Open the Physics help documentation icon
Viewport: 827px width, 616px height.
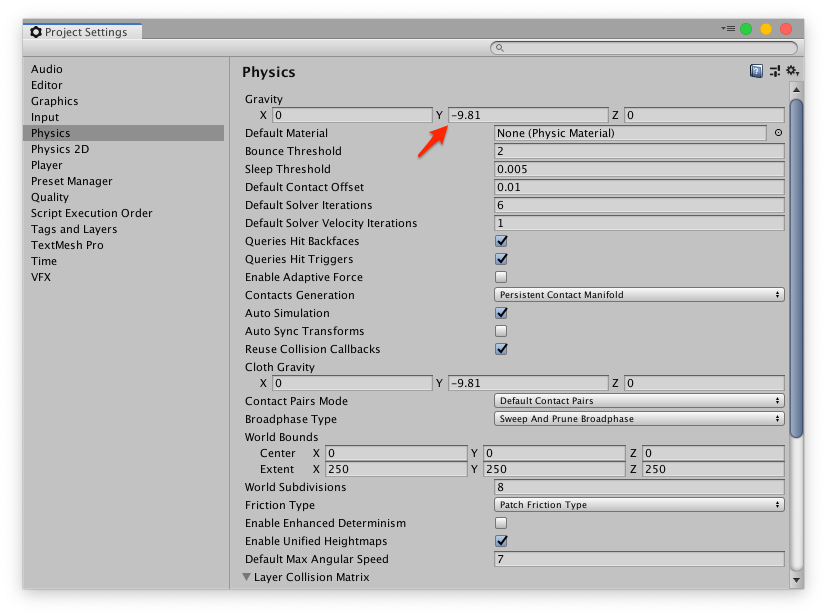tap(757, 71)
